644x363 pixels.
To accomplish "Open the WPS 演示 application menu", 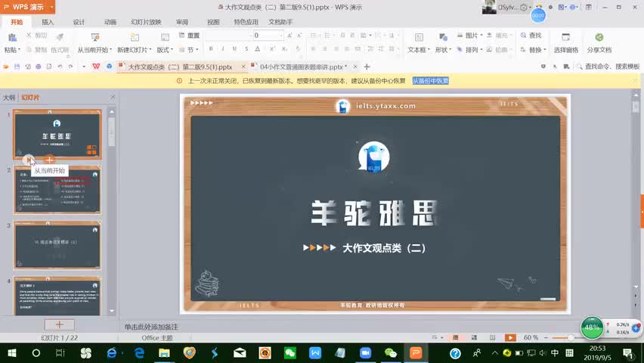I will point(27,7).
